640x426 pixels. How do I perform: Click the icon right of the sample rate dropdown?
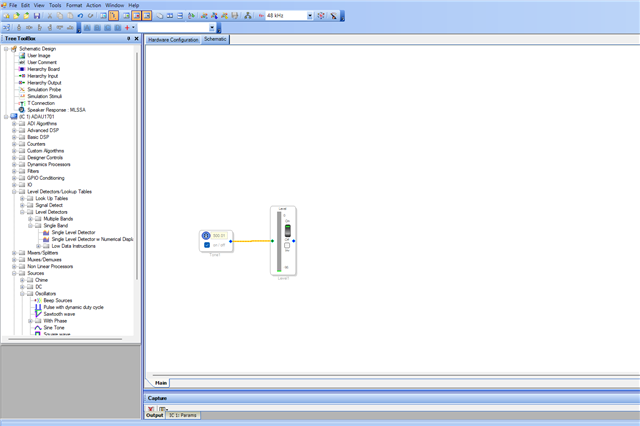pos(321,16)
